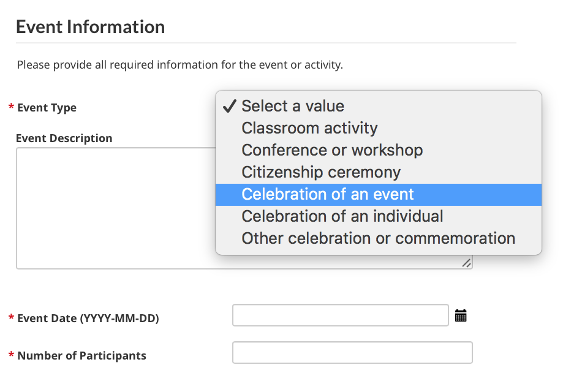Pick "Conference or workshop" event type
582x392 pixels.
click(332, 150)
